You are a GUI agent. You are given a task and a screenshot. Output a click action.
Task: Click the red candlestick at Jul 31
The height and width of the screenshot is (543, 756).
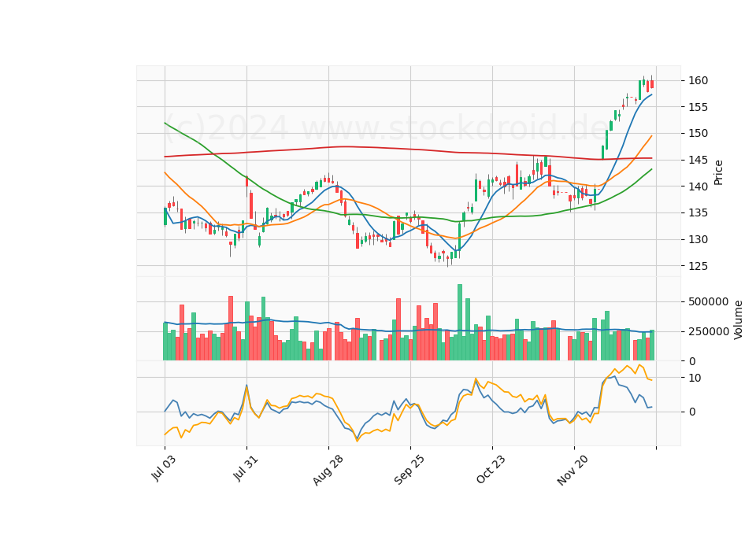[246, 182]
